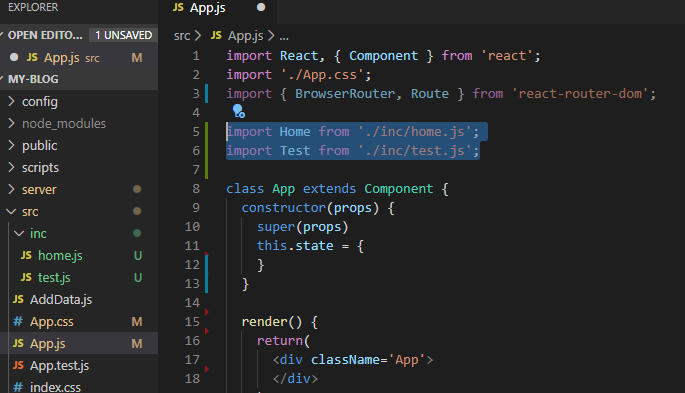Click 'render()' method name on line 15
The width and height of the screenshot is (685, 393).
tap(271, 322)
